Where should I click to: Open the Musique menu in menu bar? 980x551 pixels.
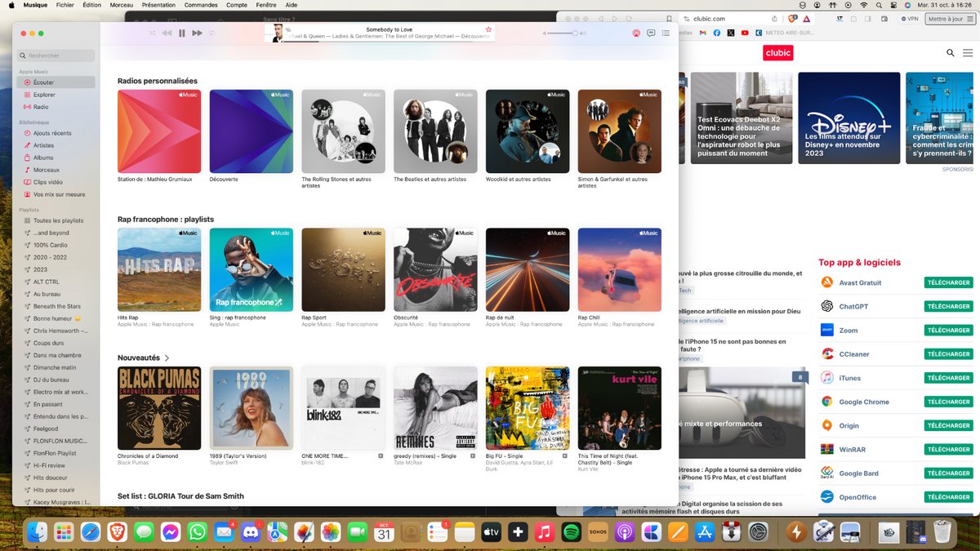click(x=35, y=5)
